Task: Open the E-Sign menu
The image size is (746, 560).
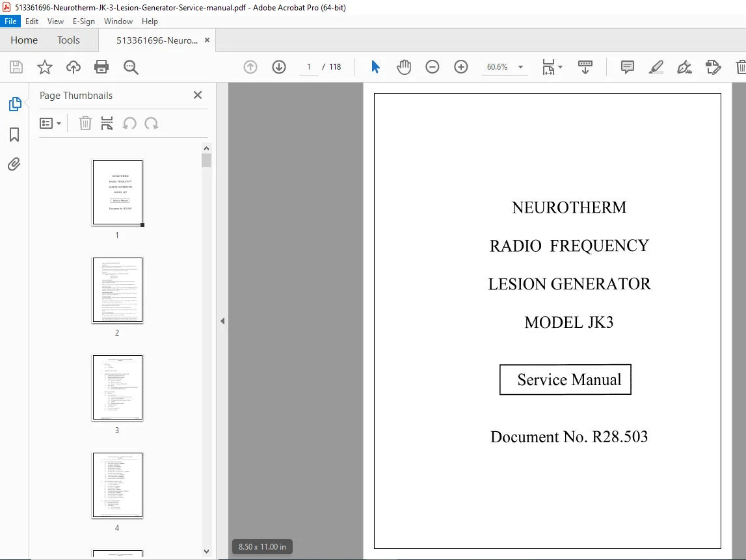Action: (x=84, y=21)
